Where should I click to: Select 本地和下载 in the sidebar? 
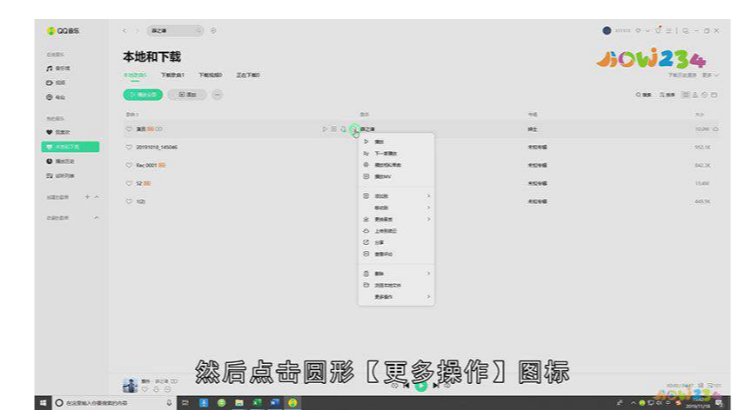70,147
